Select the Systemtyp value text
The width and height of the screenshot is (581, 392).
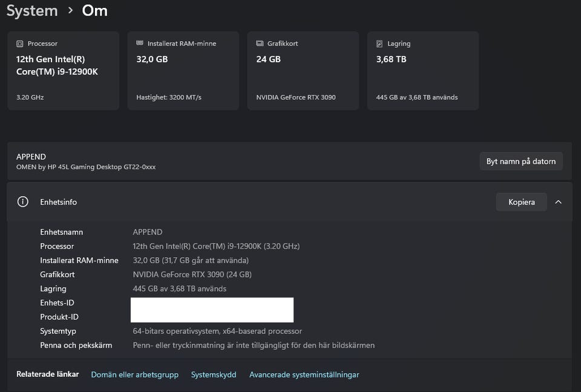pos(217,331)
